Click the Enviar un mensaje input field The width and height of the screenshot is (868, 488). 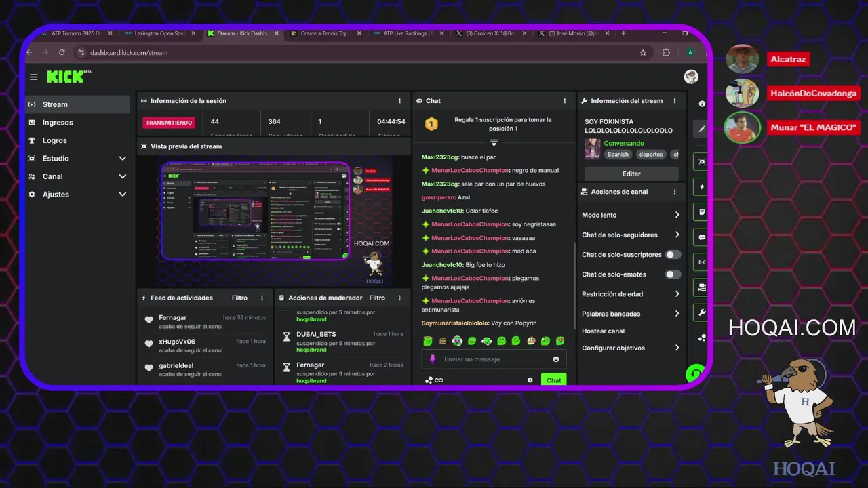tap(494, 359)
